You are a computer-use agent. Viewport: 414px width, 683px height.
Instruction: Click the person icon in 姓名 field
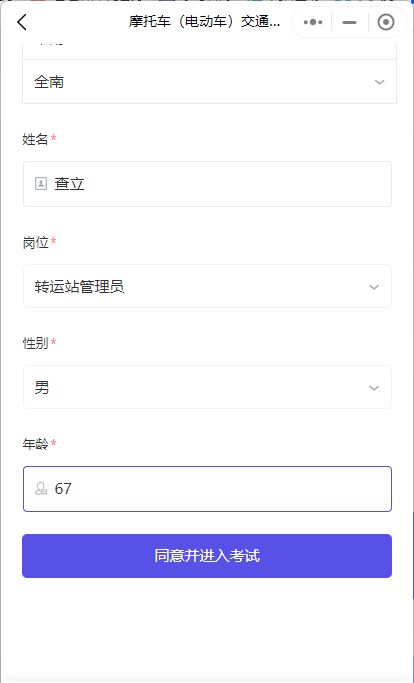click(x=41, y=183)
